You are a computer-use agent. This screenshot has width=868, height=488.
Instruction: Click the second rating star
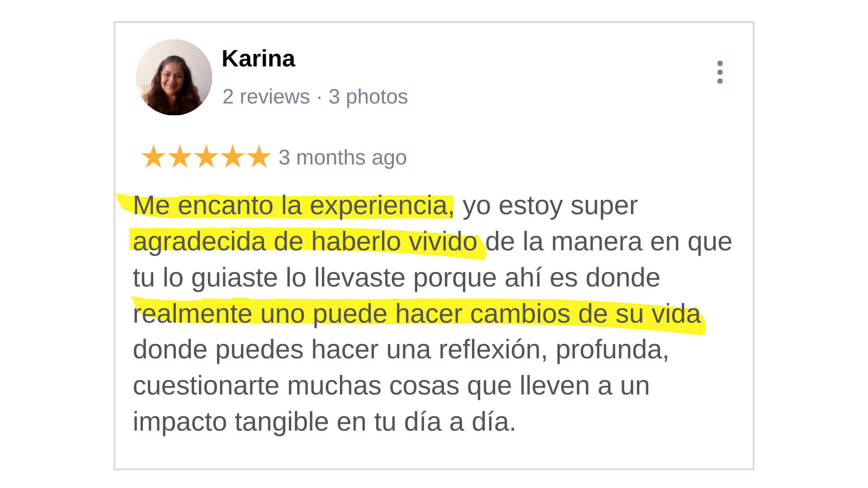coord(180,157)
